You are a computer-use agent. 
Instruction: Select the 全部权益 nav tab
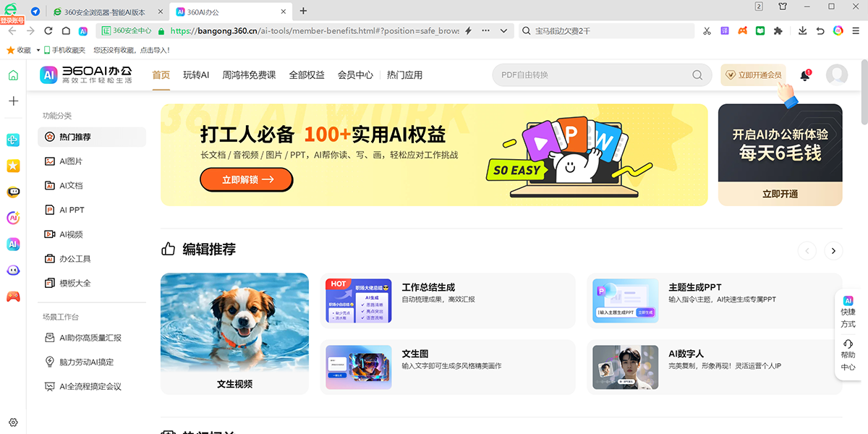307,75
